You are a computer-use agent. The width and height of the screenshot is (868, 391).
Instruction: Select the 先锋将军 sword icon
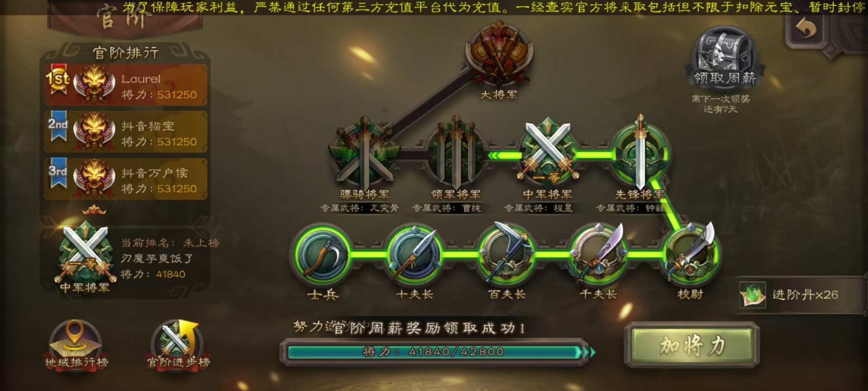[x=640, y=153]
